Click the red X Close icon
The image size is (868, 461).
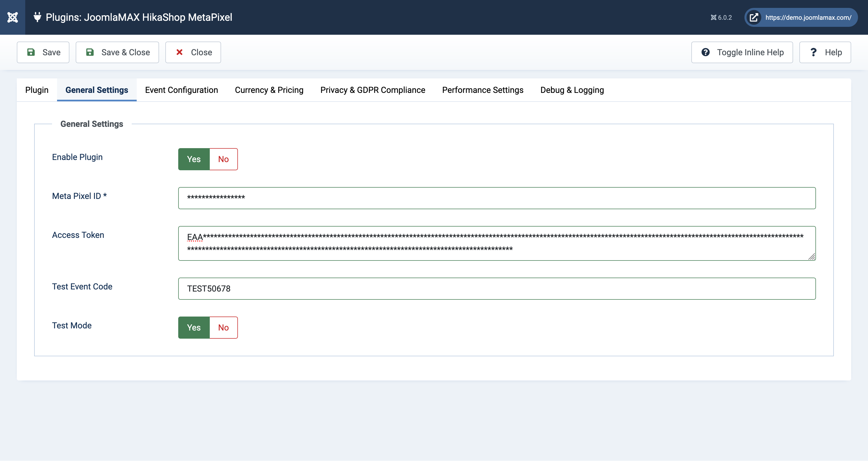click(x=180, y=52)
